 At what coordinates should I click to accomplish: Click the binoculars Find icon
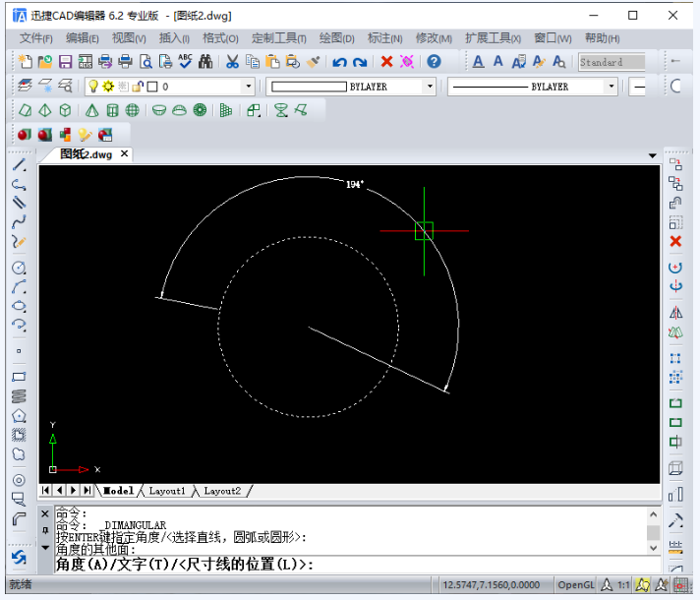[x=205, y=62]
